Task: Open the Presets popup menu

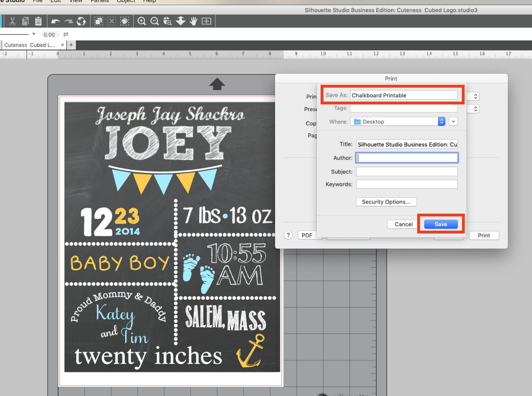Action: [475, 109]
